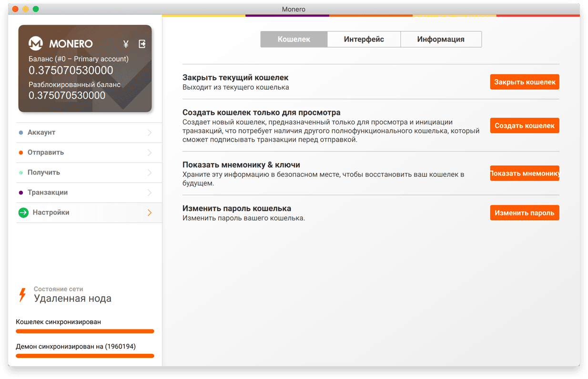Click the Состояние сети label
The image size is (588, 379).
(x=59, y=289)
